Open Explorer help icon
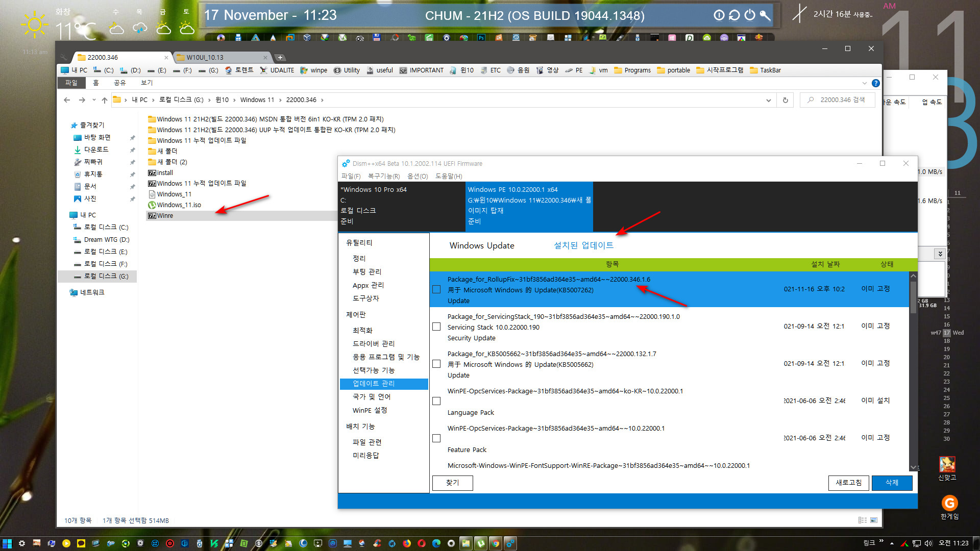Viewport: 980px width, 551px height. [x=876, y=83]
